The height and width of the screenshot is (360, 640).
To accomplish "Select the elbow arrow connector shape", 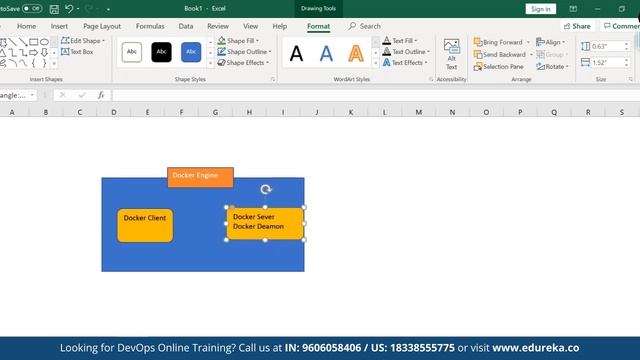I will pos(23,53).
